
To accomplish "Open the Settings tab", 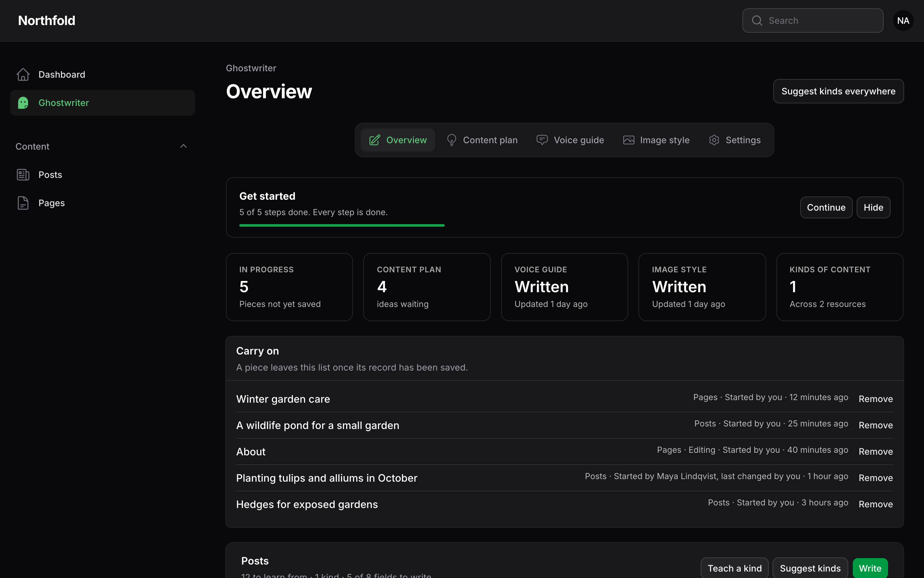I will pyautogui.click(x=735, y=140).
